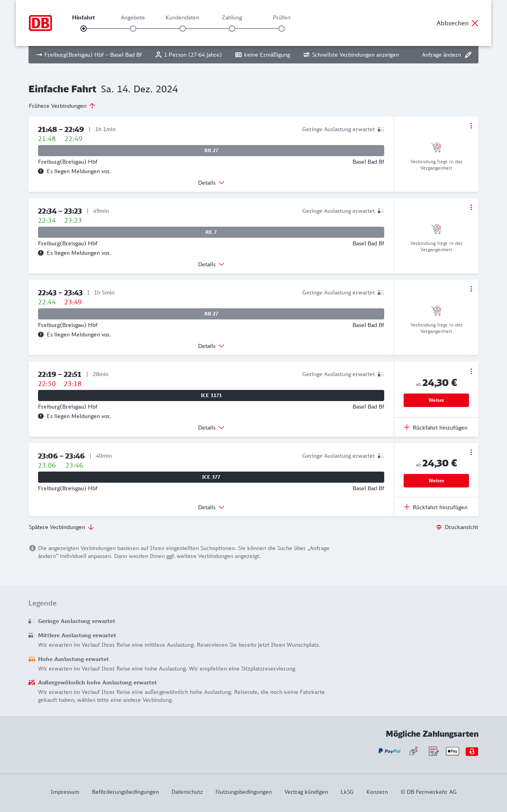Click the Prüfen step label
Screen dimensions: 507x812
[282, 17]
